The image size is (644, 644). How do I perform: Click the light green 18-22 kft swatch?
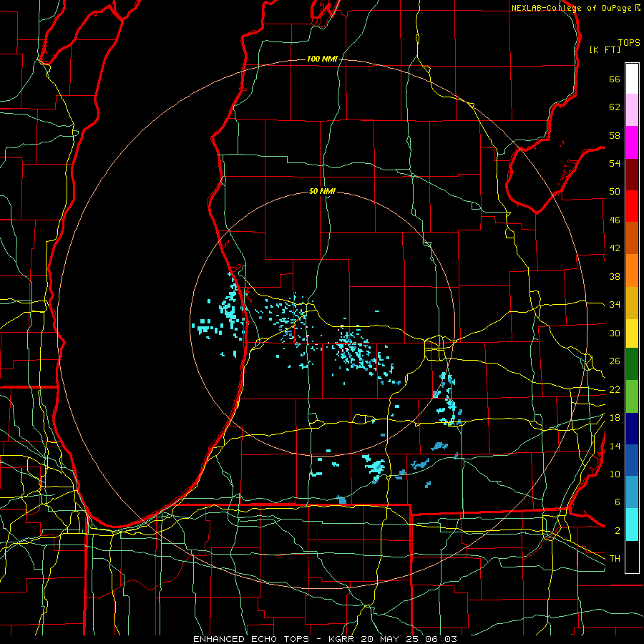632,396
